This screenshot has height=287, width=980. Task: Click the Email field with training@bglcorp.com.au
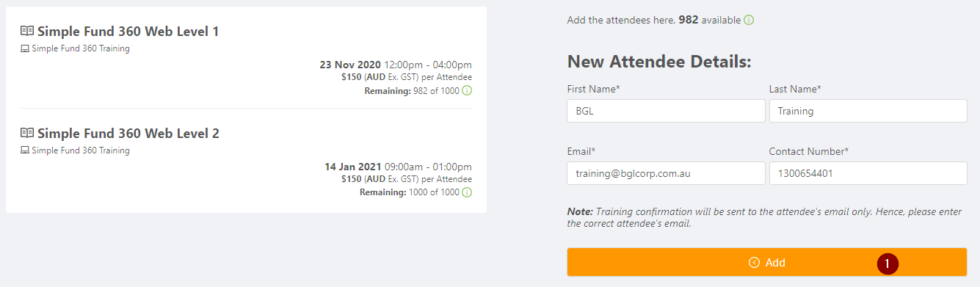(666, 173)
